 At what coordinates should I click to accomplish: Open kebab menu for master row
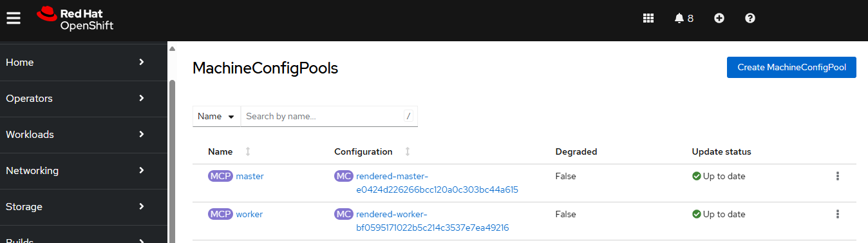point(838,176)
